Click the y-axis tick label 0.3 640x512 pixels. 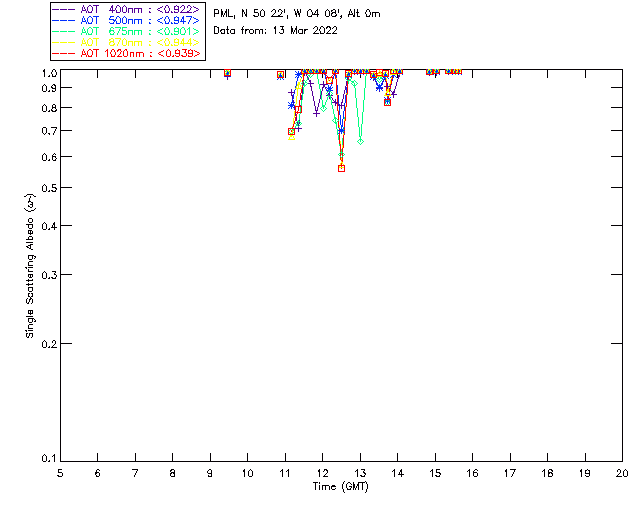click(x=49, y=275)
